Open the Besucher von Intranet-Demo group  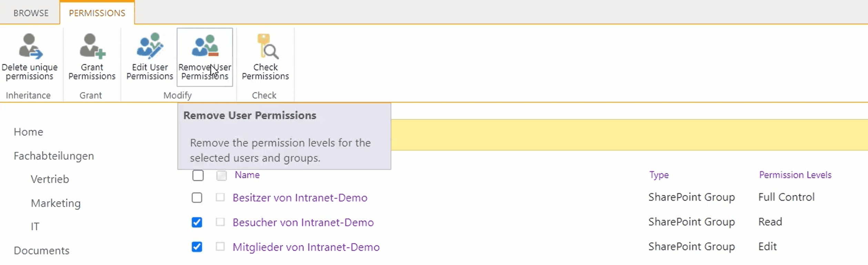[303, 223]
